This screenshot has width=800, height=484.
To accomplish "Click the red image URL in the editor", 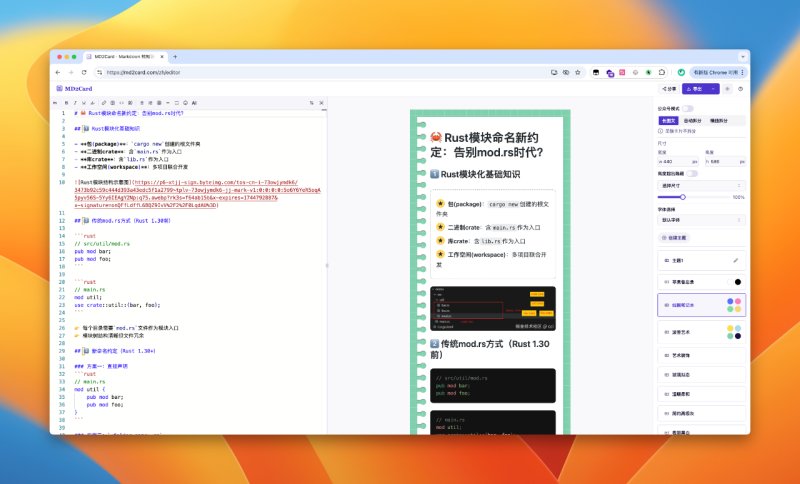I will pos(197,194).
